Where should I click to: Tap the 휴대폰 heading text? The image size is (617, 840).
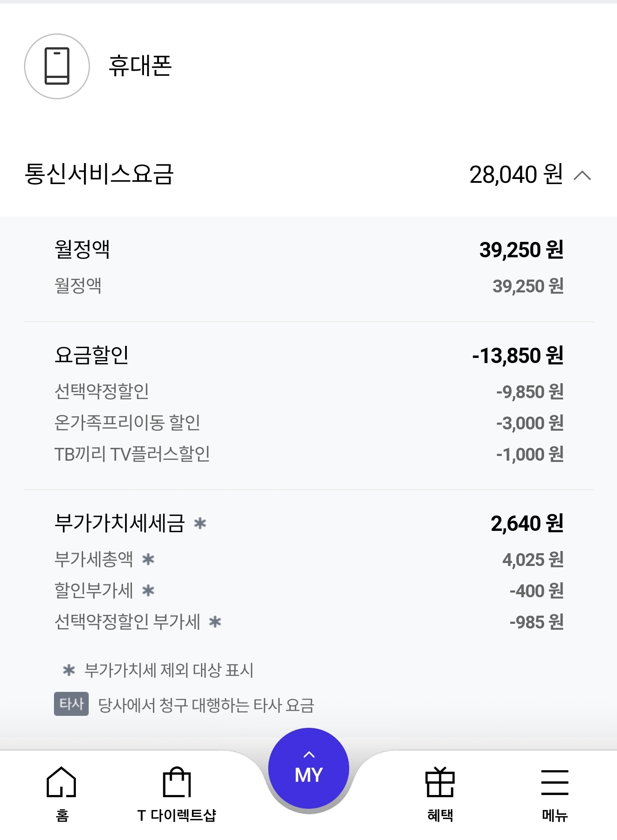point(140,66)
